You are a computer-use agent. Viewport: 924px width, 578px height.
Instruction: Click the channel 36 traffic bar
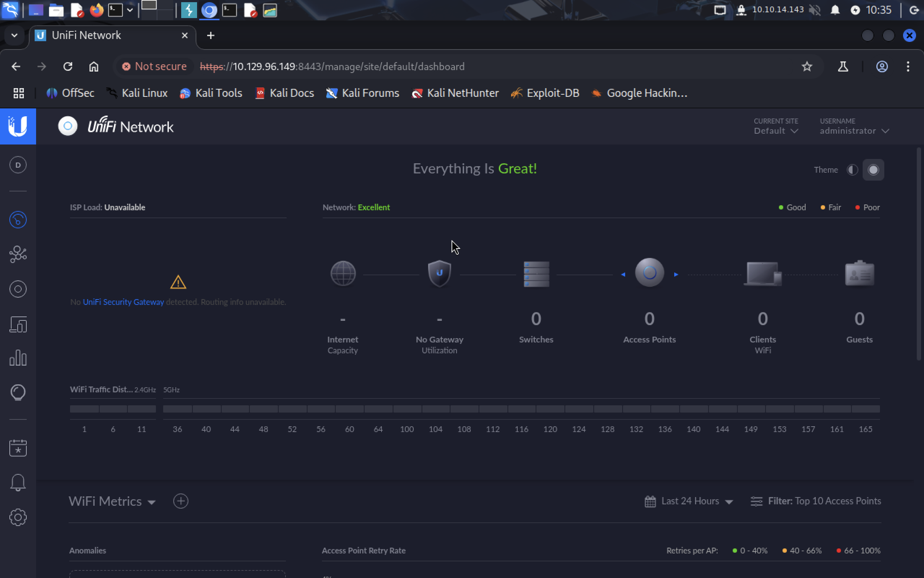click(x=178, y=409)
